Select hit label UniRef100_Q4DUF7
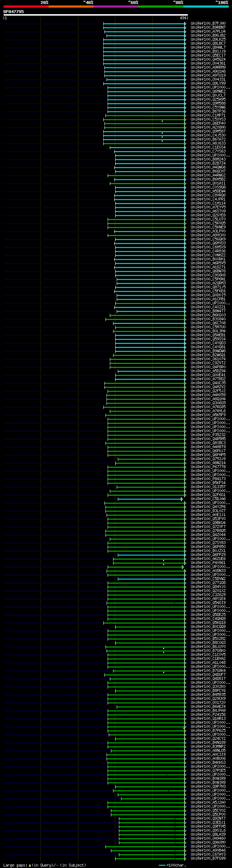Screen dimensions: 232x868 (208, 675)
